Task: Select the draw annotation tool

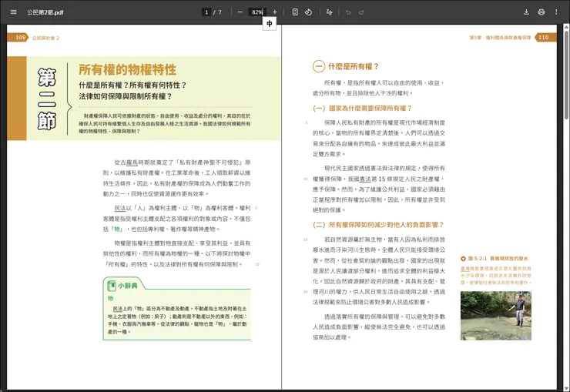Action: 330,12
